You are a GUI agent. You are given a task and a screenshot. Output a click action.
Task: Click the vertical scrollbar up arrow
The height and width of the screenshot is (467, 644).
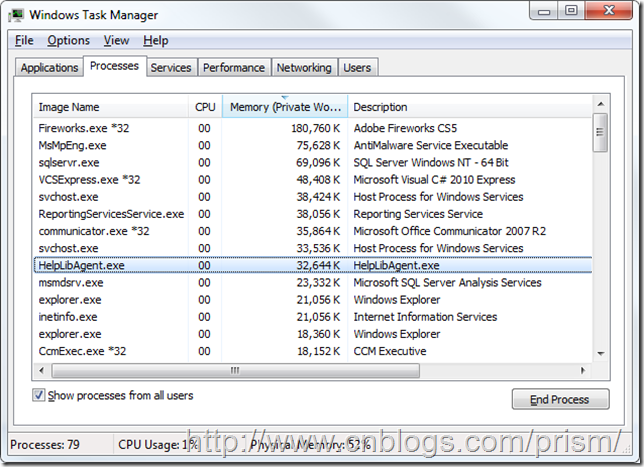click(x=600, y=104)
